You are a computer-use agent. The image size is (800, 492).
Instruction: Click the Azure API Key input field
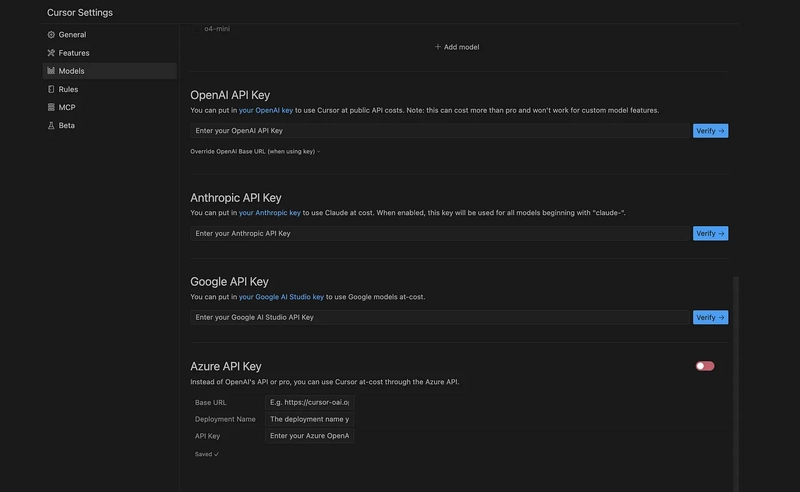[309, 436]
